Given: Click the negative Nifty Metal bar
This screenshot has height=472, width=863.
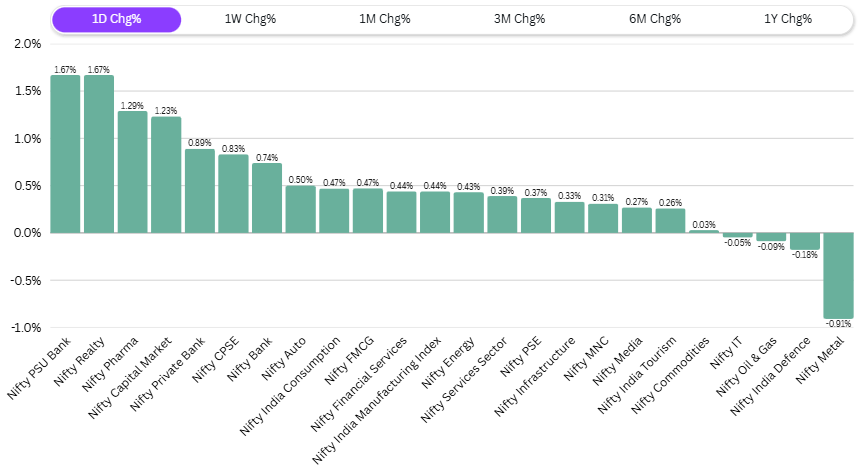Looking at the screenshot, I should click(838, 275).
